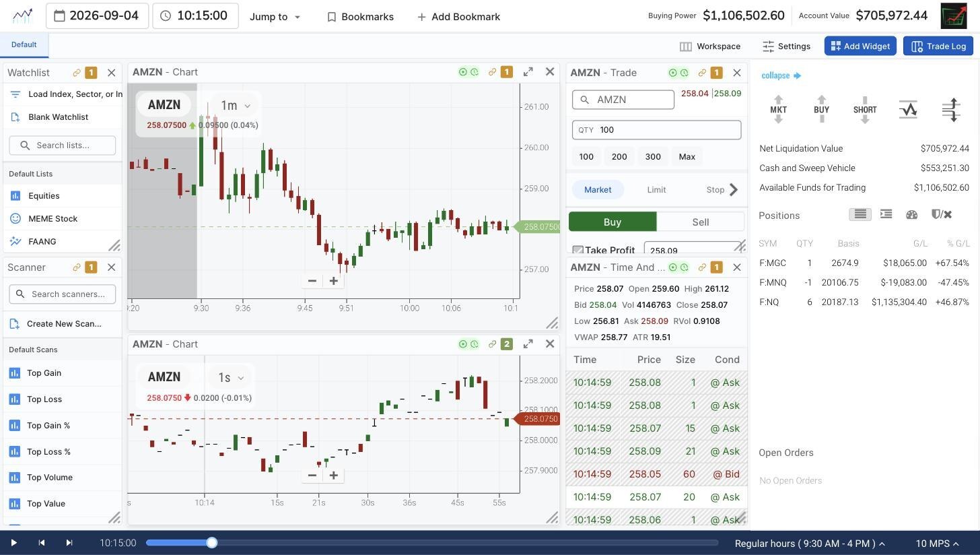Open user profile avatar top right
980x555 pixels.
954,16
